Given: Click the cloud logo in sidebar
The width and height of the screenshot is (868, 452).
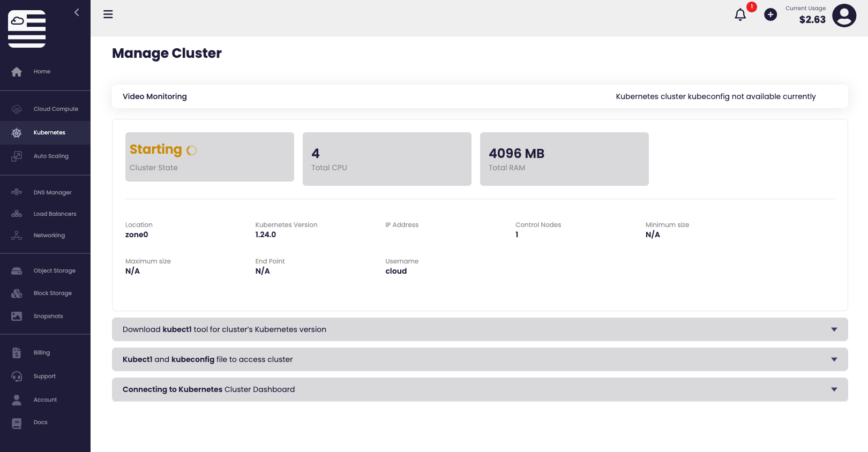Looking at the screenshot, I should point(27,29).
